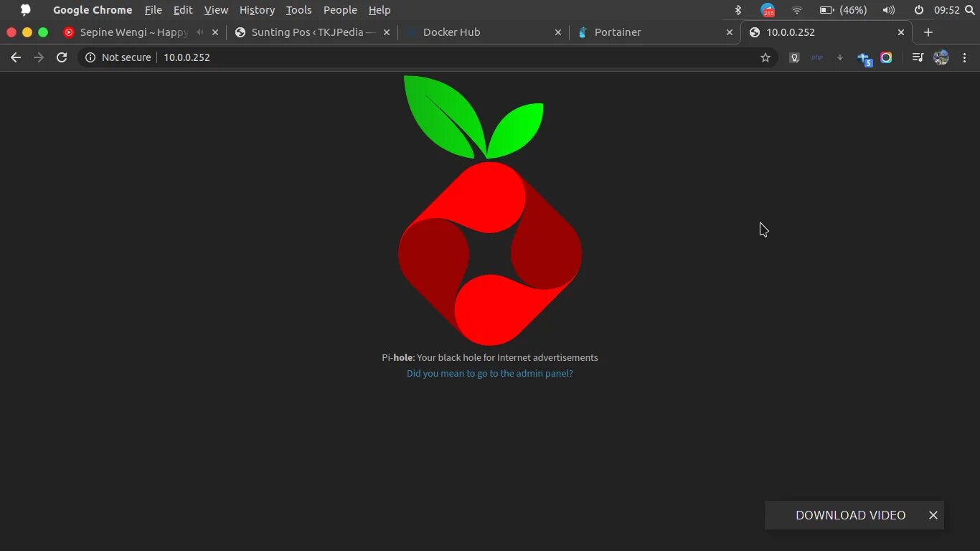980x551 pixels.
Task: Open the notification icon with red badge
Action: coord(768,10)
